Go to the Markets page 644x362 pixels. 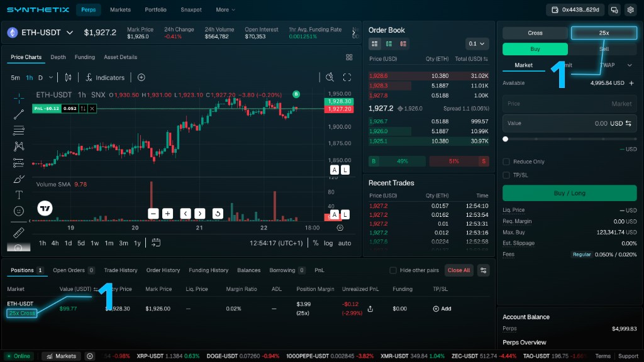click(x=120, y=10)
